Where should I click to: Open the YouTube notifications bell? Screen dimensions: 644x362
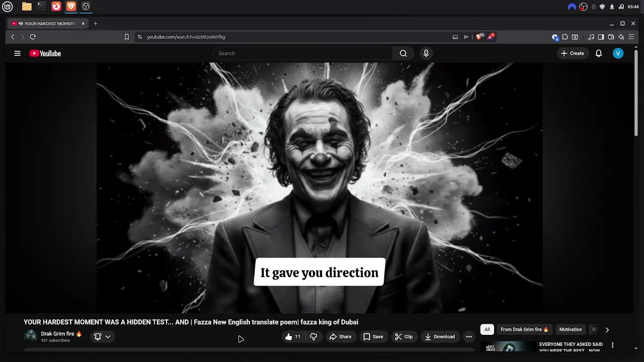[599, 53]
